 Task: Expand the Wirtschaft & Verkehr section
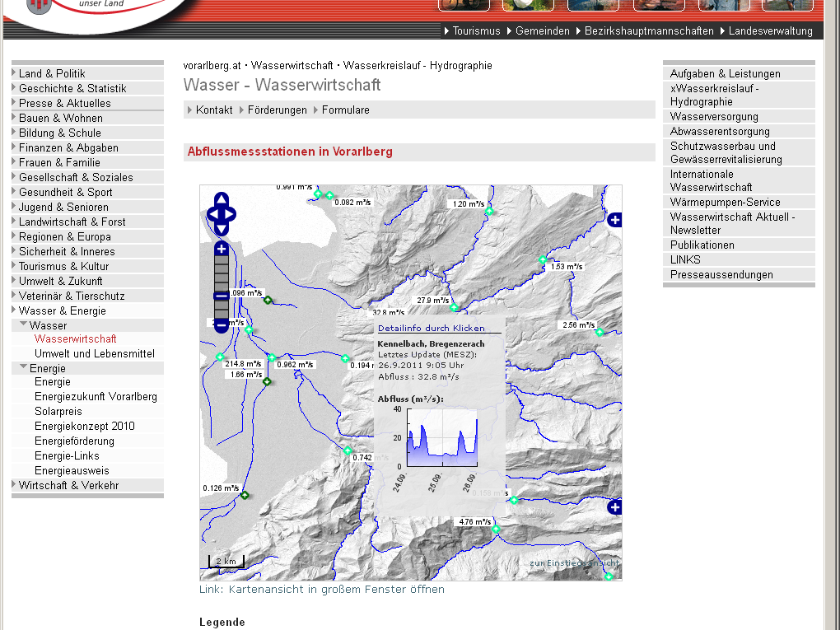tap(68, 485)
